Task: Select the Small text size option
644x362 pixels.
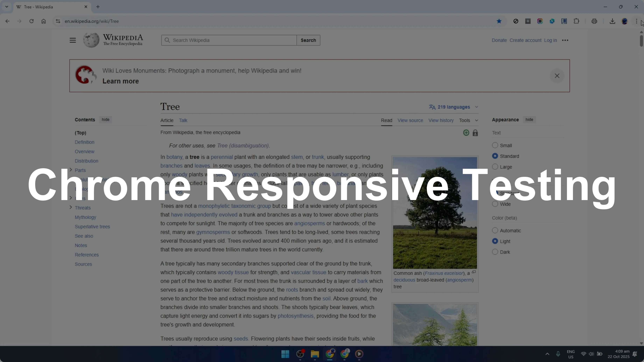Action: tap(495, 145)
